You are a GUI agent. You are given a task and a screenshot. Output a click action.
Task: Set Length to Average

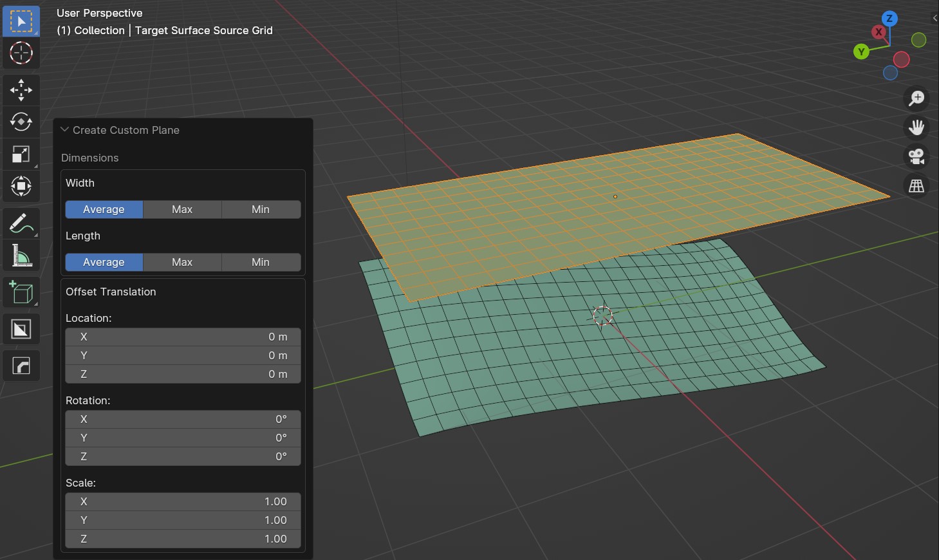[x=104, y=262]
